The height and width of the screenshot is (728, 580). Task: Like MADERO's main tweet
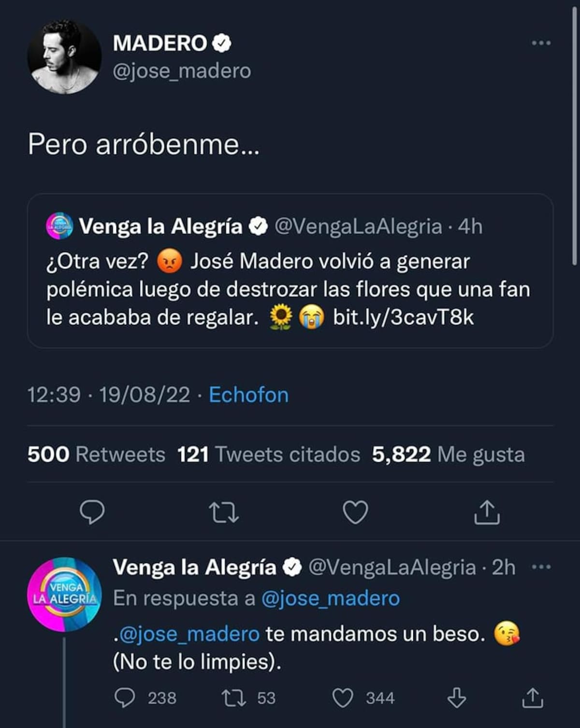pyautogui.click(x=355, y=512)
